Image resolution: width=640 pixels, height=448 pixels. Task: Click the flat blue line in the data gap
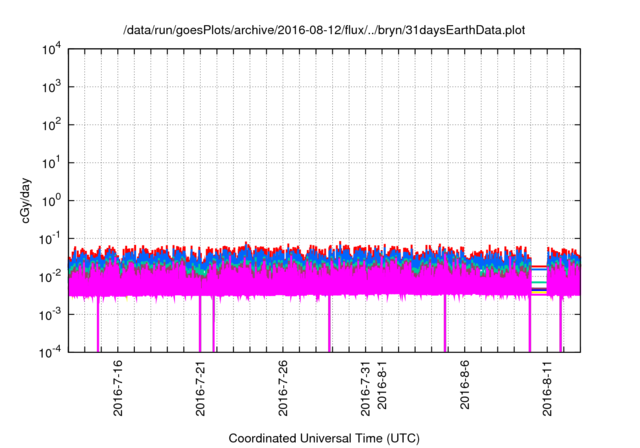tap(539, 269)
